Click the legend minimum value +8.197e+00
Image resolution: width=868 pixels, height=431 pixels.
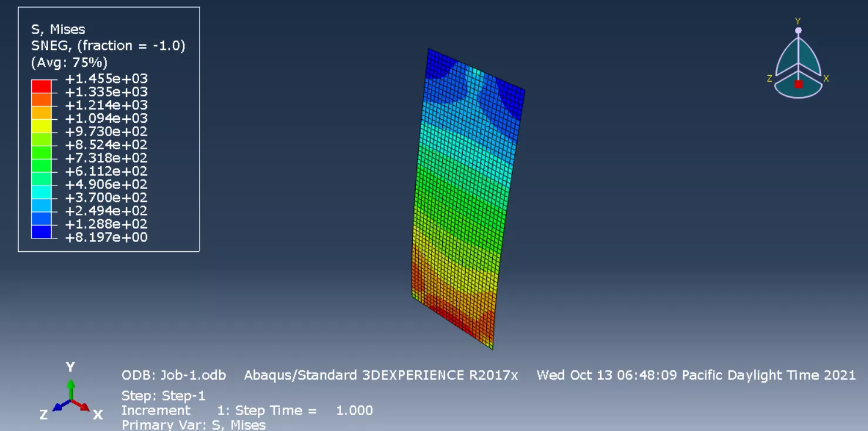point(106,238)
